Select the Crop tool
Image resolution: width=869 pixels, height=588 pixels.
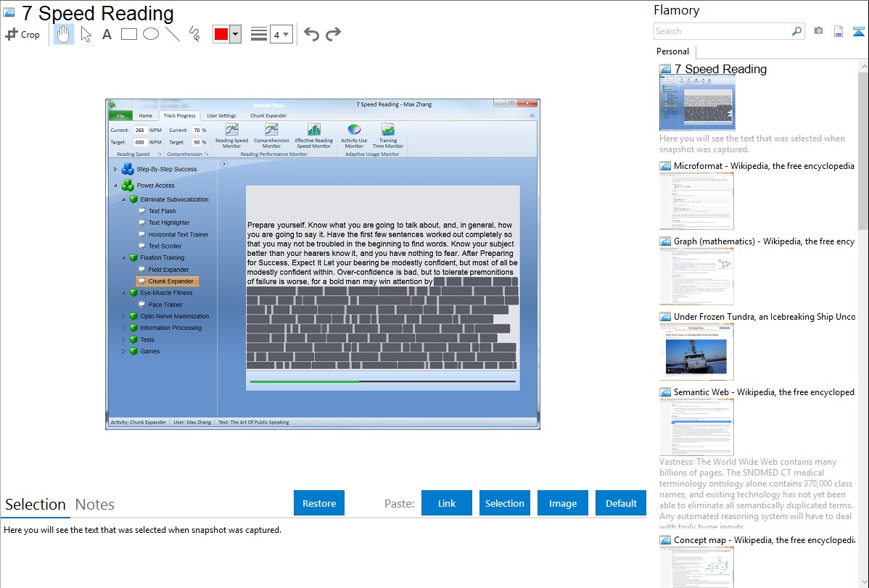point(22,34)
